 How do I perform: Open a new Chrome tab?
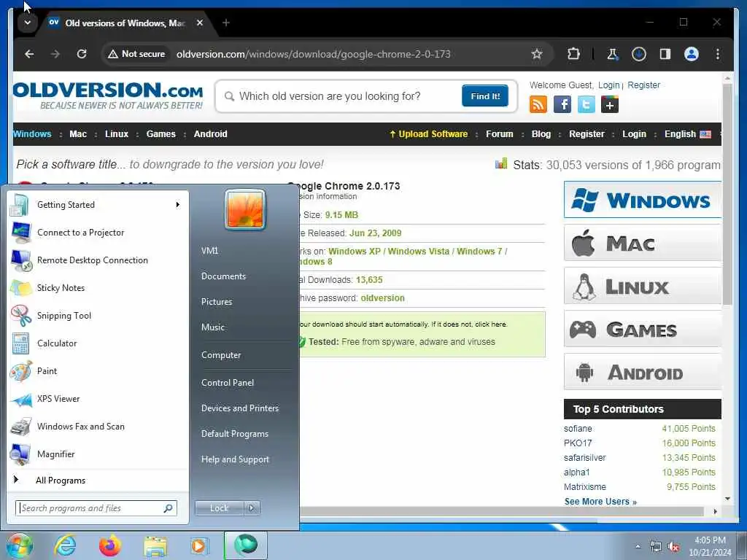[x=226, y=23]
